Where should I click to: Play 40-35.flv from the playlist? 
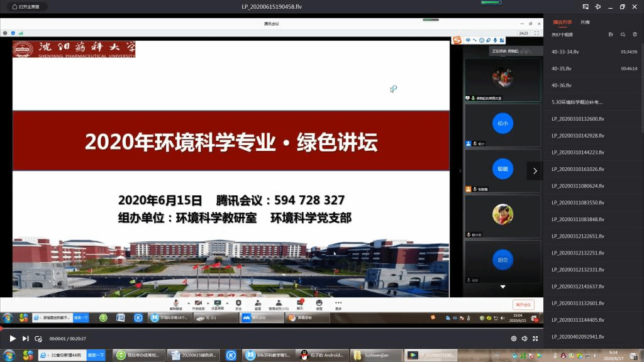point(562,69)
